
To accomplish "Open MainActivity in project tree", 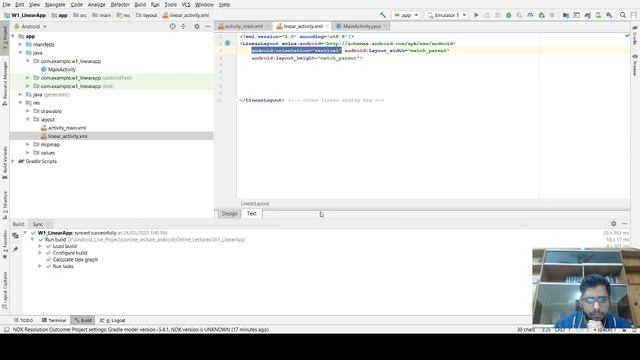I will [x=62, y=69].
